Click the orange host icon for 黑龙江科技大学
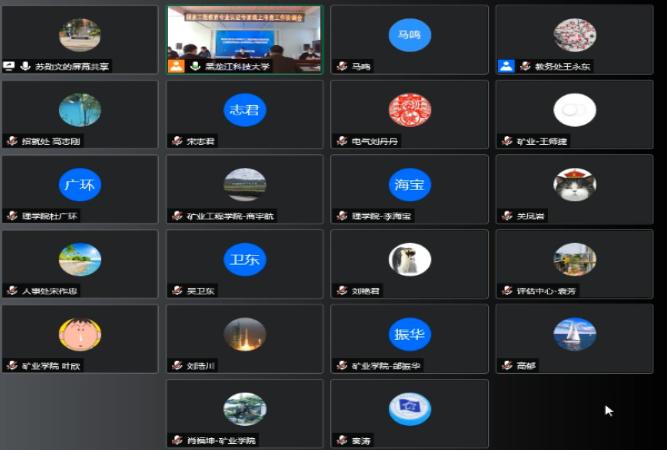 pyautogui.click(x=176, y=67)
